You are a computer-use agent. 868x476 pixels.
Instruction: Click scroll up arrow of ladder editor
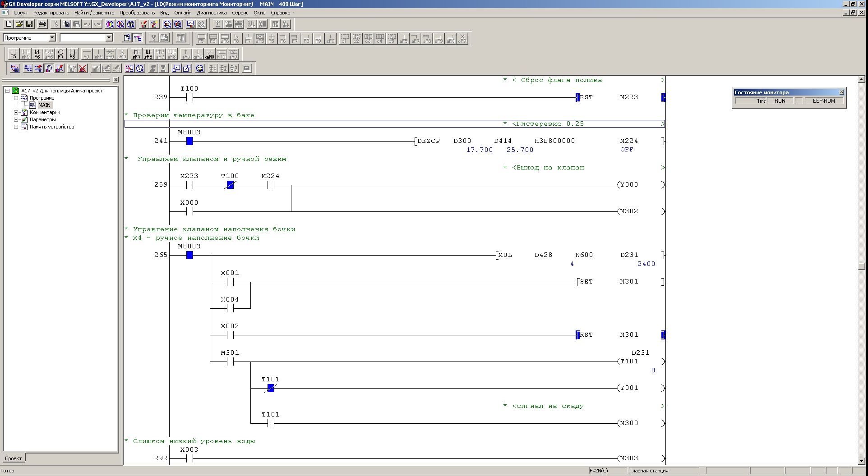[x=861, y=79]
